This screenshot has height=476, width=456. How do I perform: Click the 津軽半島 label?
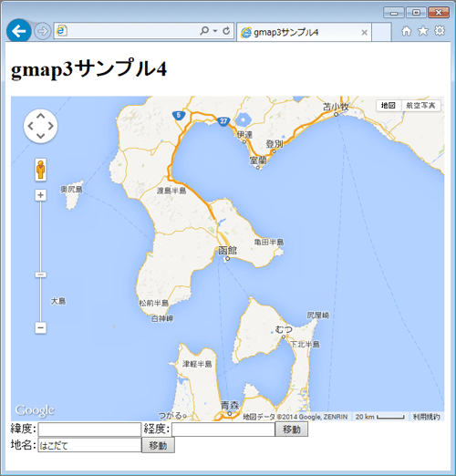[197, 364]
